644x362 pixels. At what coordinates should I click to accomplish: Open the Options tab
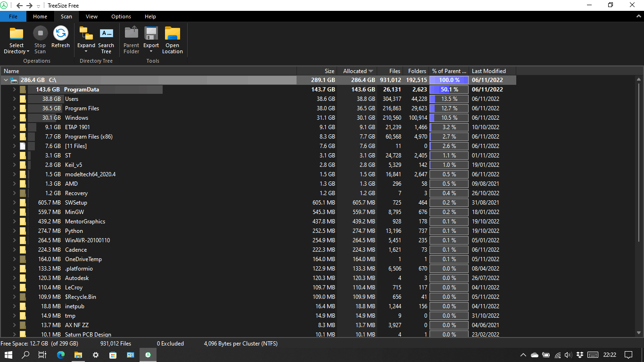click(121, 16)
